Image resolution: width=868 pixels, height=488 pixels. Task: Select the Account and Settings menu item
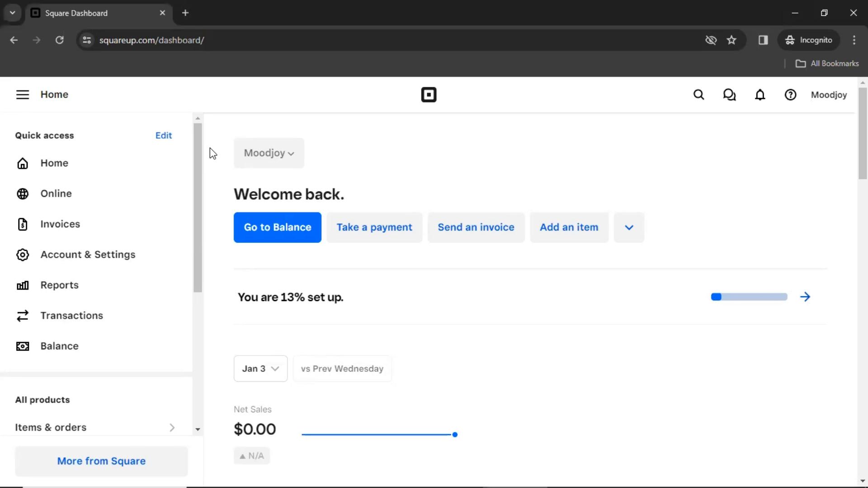[88, 254]
